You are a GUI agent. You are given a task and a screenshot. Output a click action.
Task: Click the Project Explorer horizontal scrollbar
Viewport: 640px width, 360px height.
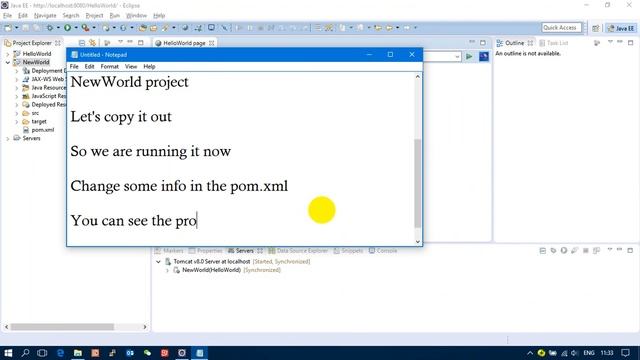point(62,327)
